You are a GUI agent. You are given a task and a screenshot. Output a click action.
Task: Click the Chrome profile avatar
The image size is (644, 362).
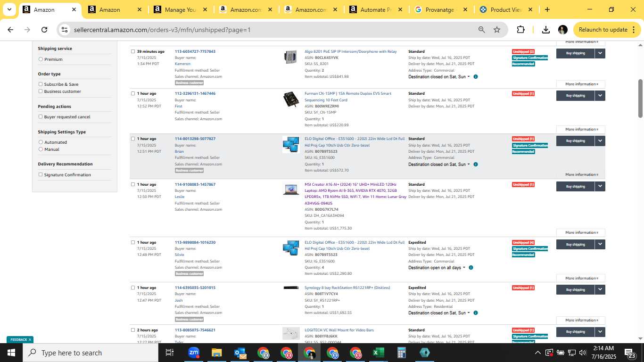562,30
